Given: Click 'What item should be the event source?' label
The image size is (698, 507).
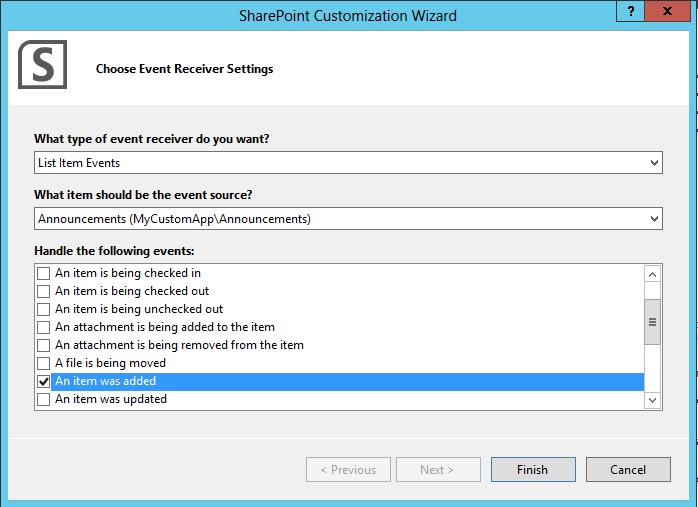Looking at the screenshot, I should pos(143,195).
